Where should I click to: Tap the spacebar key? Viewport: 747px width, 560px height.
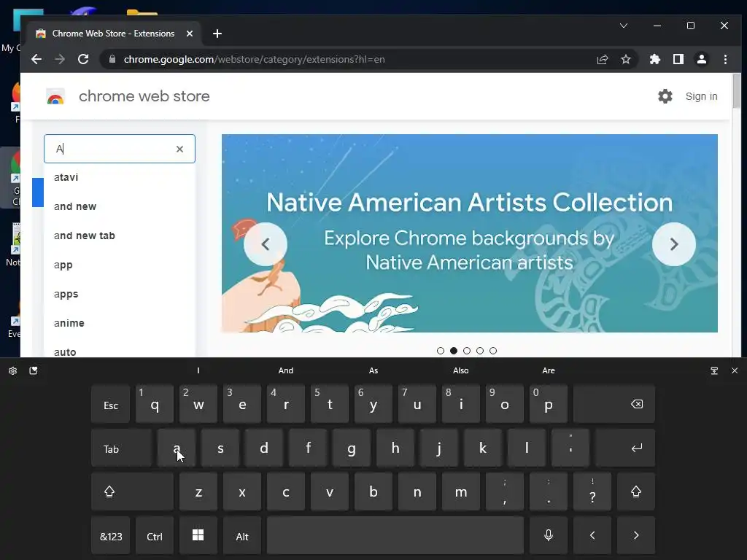pos(395,536)
